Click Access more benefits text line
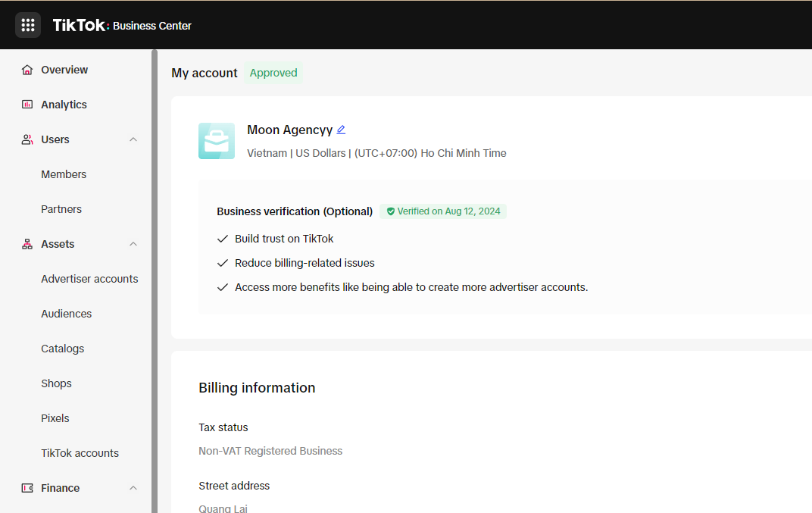The height and width of the screenshot is (513, 812). coord(411,288)
